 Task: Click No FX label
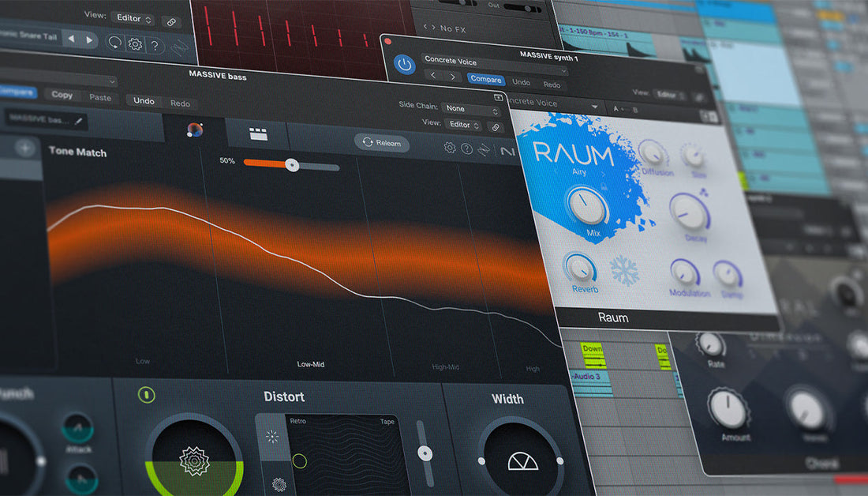453,28
